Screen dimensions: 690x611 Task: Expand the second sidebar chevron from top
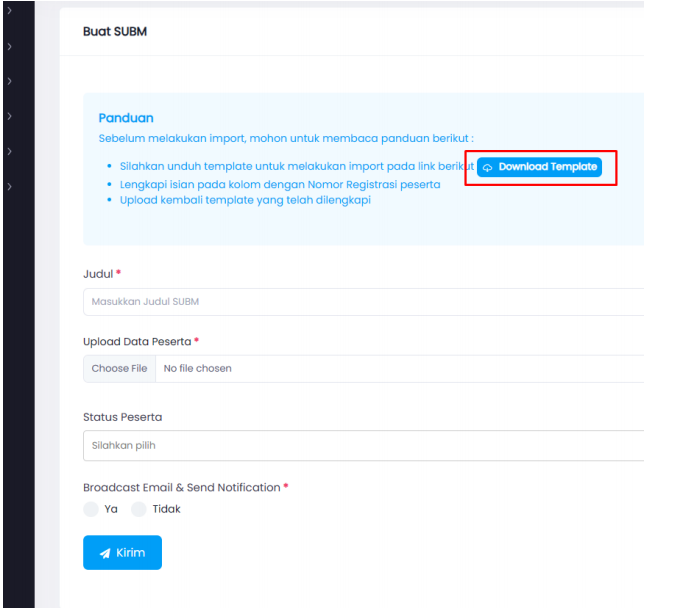9,46
